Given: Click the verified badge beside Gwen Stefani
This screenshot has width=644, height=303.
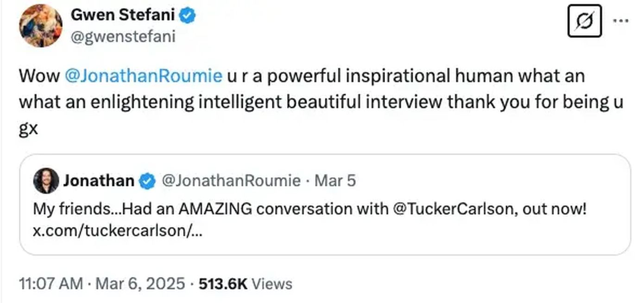Looking at the screenshot, I should click(x=188, y=16).
